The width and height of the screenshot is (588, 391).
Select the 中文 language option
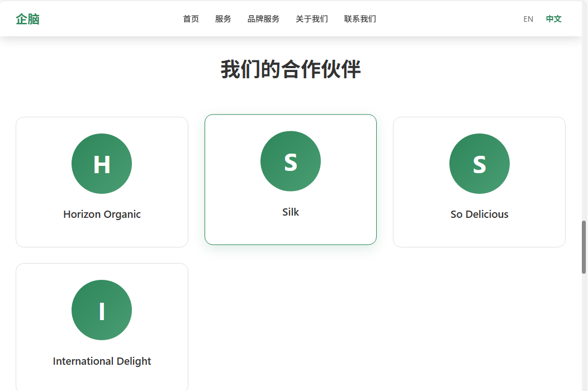553,19
